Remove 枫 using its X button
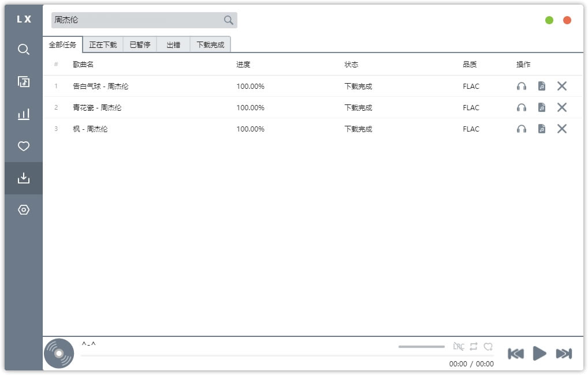The height and width of the screenshot is (375, 588). (561, 129)
